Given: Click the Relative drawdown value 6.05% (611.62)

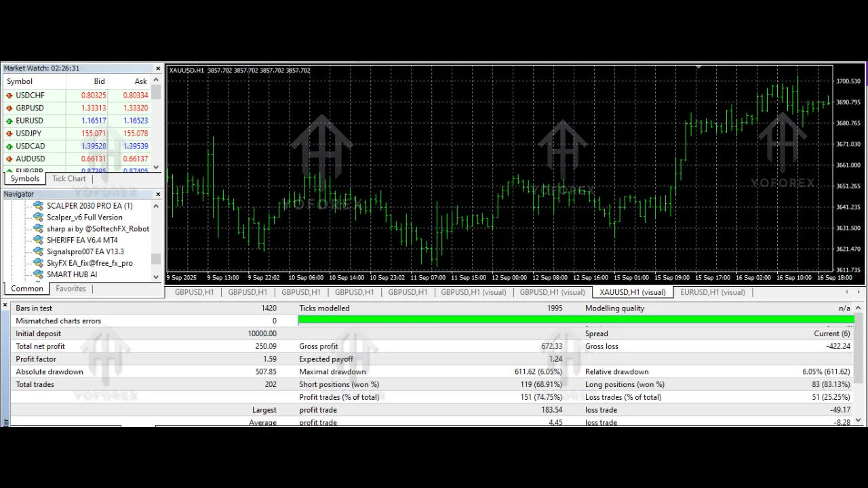Looking at the screenshot, I should pos(827,371).
